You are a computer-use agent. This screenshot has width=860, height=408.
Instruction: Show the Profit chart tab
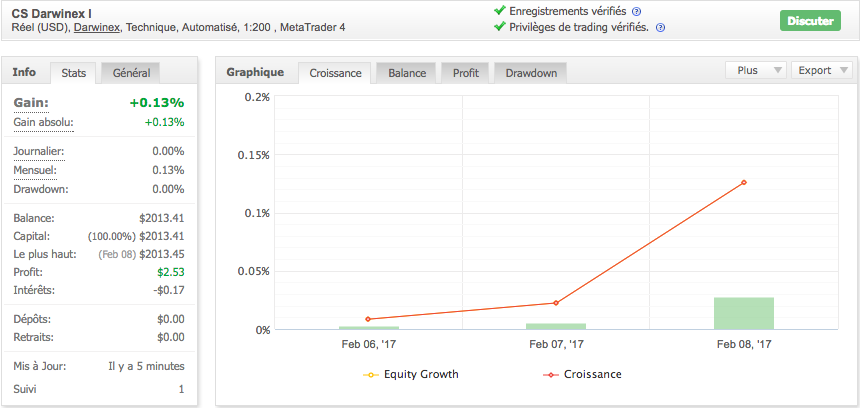click(465, 73)
